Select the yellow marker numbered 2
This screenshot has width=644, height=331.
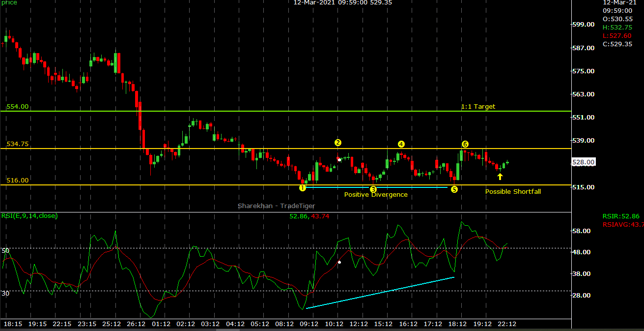click(x=338, y=143)
